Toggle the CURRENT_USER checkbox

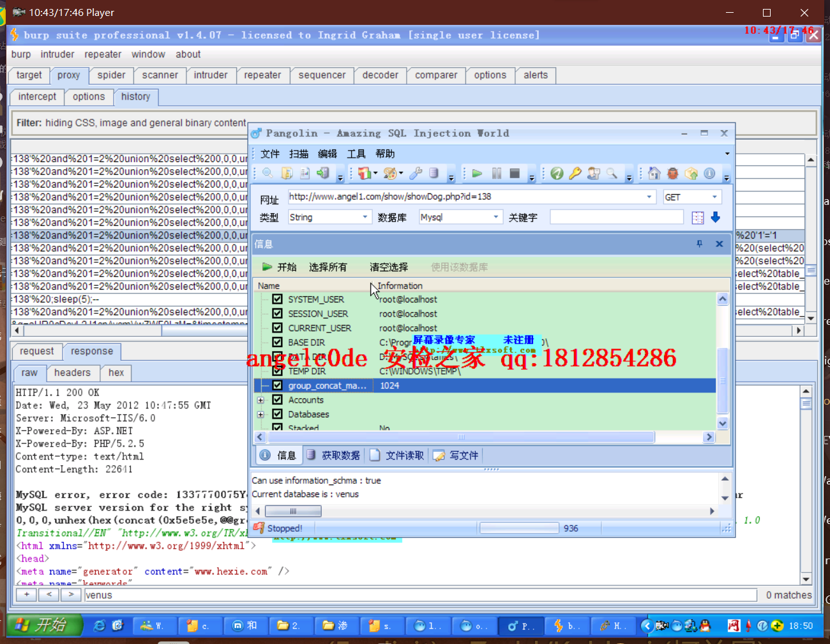pyautogui.click(x=277, y=327)
